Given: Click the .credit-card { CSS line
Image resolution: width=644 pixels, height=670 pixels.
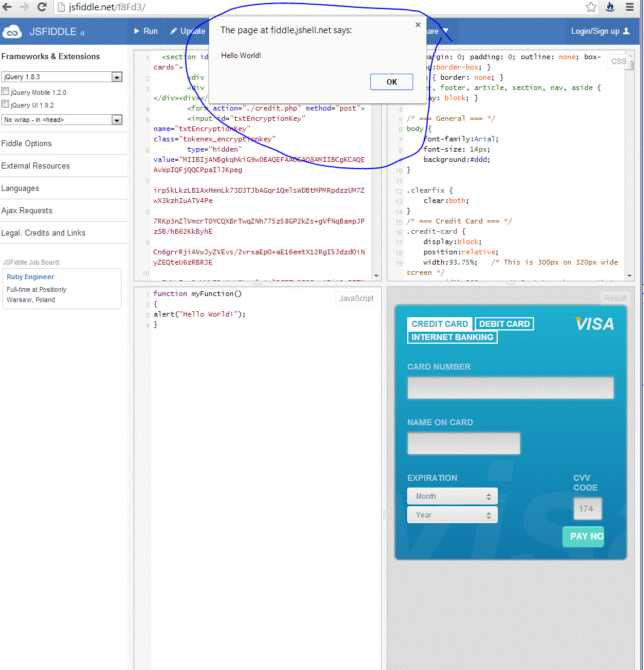Looking at the screenshot, I should coord(436,231).
